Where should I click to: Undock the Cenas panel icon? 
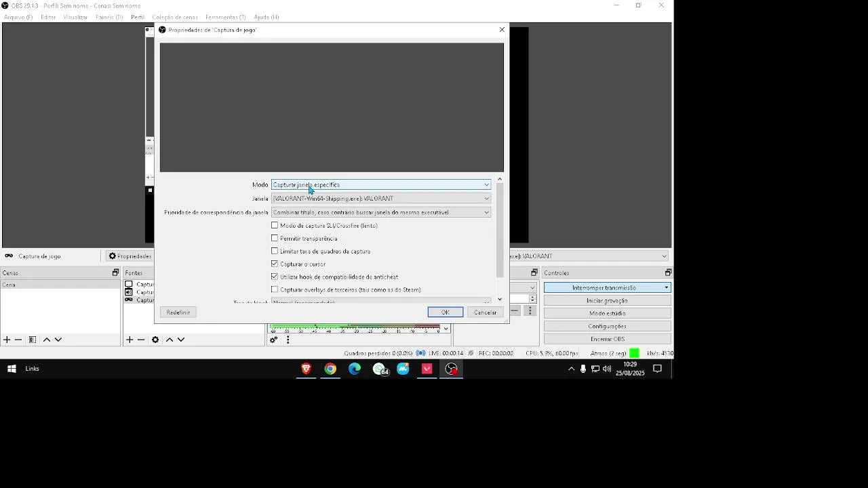(115, 272)
